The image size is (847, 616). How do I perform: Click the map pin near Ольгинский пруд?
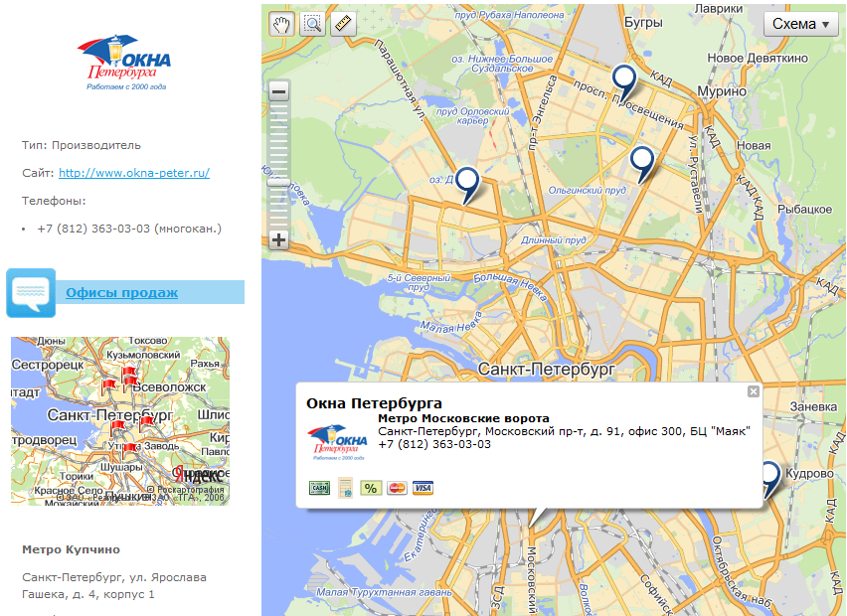(642, 165)
